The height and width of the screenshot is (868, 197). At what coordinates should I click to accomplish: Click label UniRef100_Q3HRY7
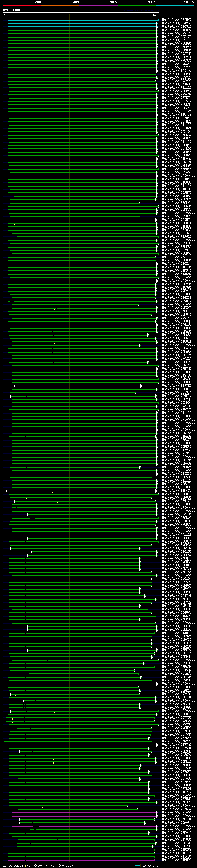tap(176, 91)
